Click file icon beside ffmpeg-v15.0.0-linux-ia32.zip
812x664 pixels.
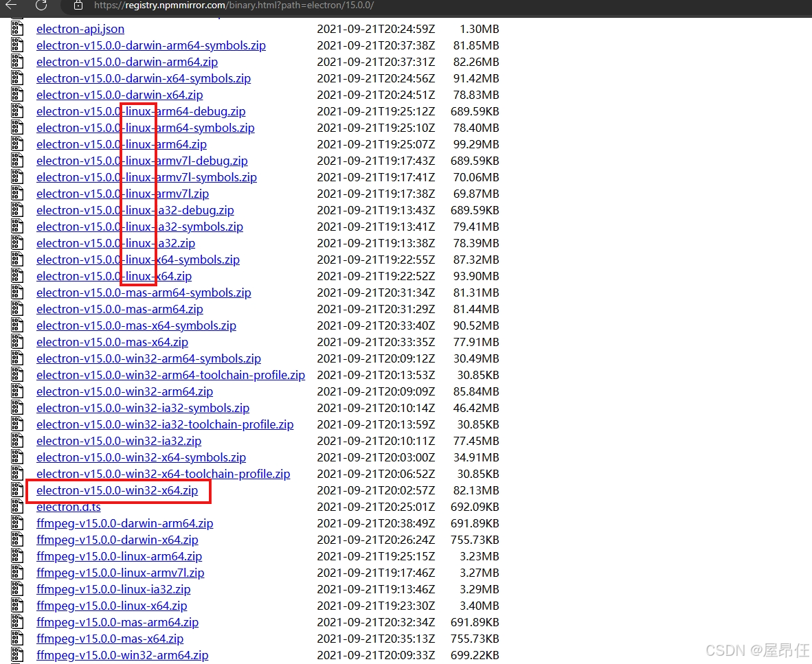point(17,589)
